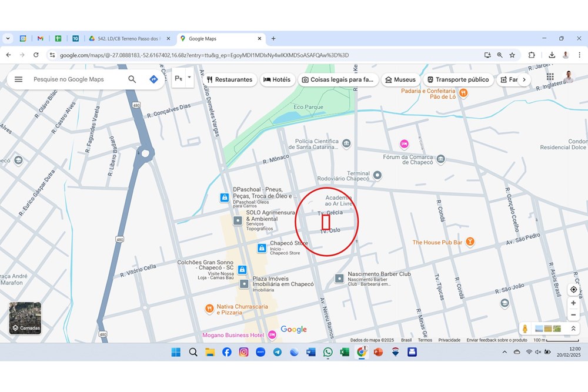Open the Google apps grid
The width and height of the screenshot is (588, 392).
(x=550, y=77)
